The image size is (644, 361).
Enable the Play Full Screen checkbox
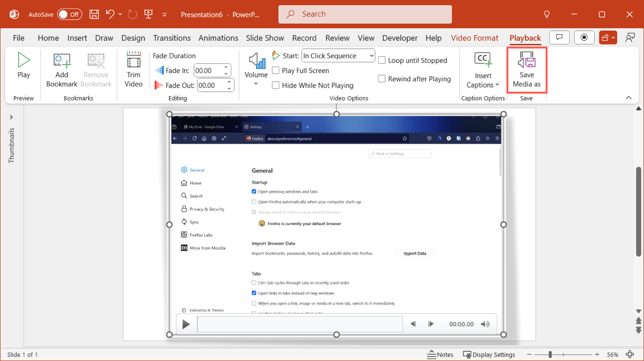click(x=276, y=70)
